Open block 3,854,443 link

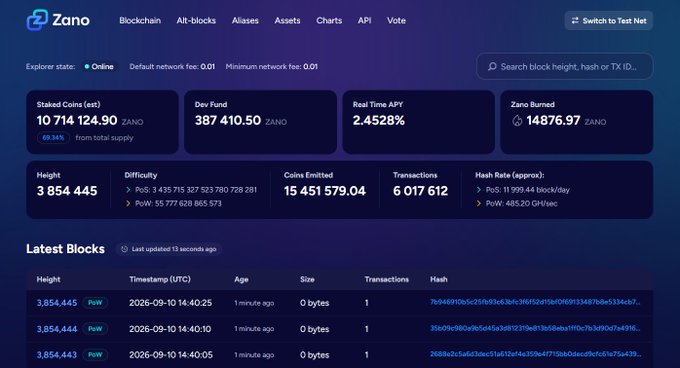(x=57, y=355)
